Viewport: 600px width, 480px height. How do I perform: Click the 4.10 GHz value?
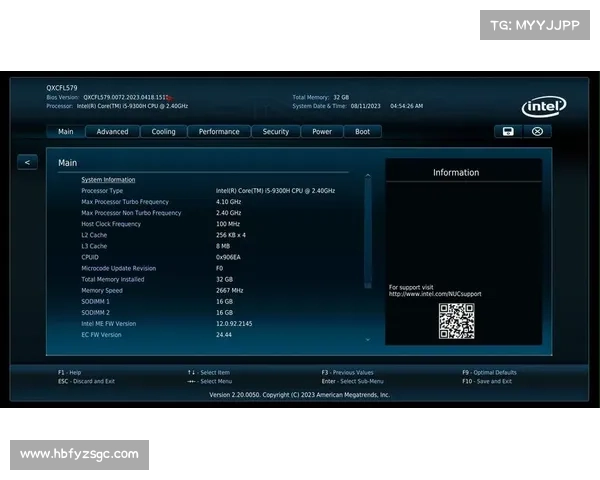pos(228,202)
